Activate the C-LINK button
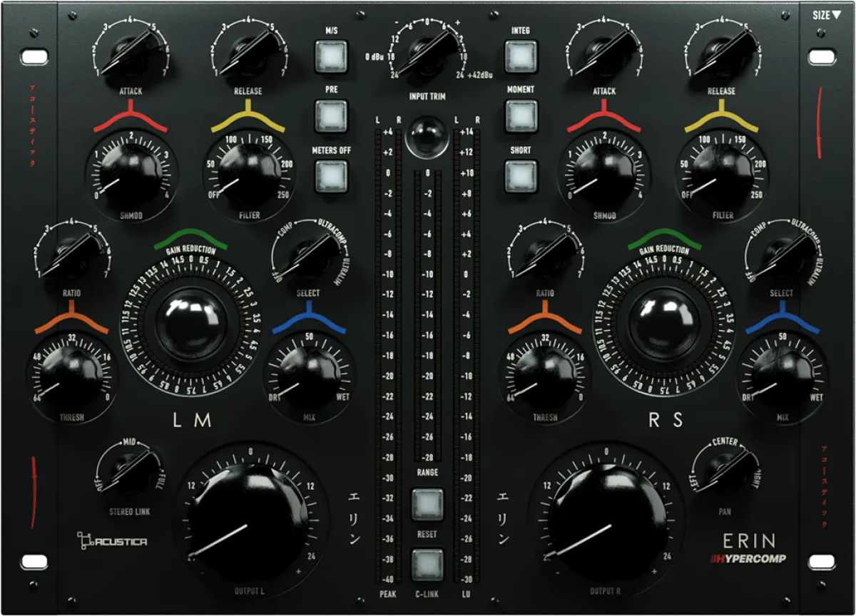This screenshot has height=616, width=856. point(427,563)
